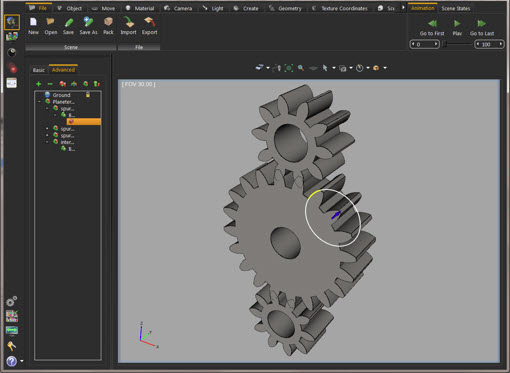Open the black sphere materials icon
This screenshot has width=510, height=373.
pyautogui.click(x=12, y=52)
